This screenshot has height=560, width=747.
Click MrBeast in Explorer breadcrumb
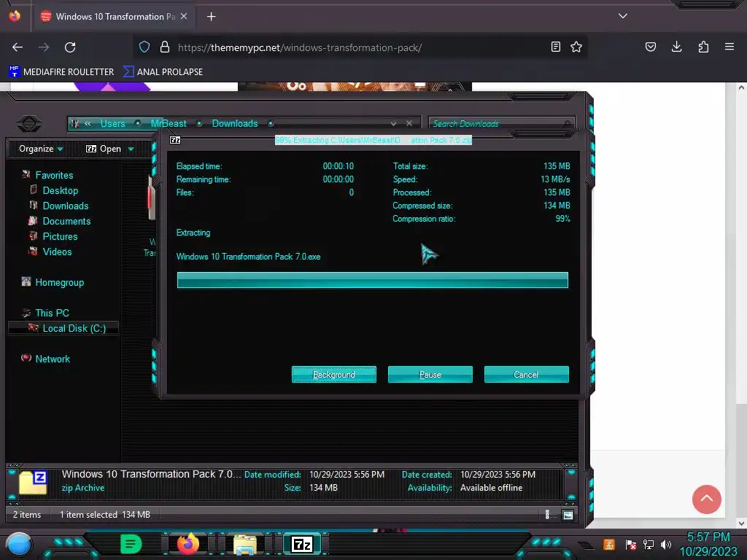(169, 123)
